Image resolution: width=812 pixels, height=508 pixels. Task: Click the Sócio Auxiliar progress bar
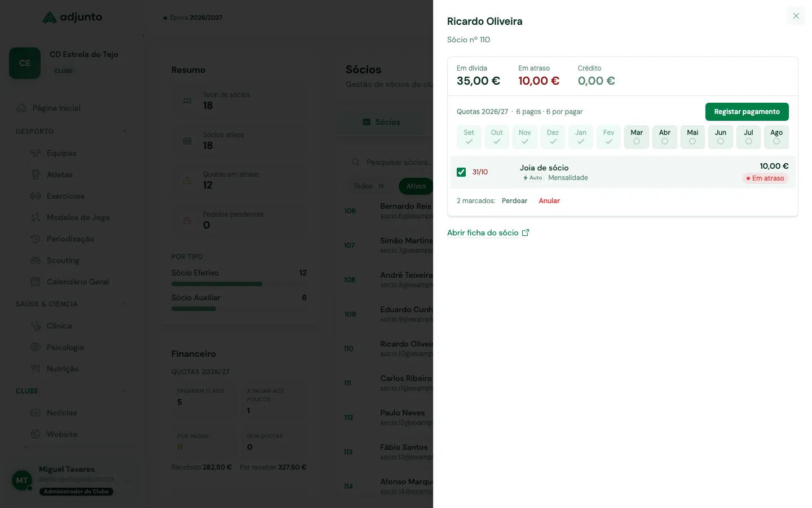239,309
